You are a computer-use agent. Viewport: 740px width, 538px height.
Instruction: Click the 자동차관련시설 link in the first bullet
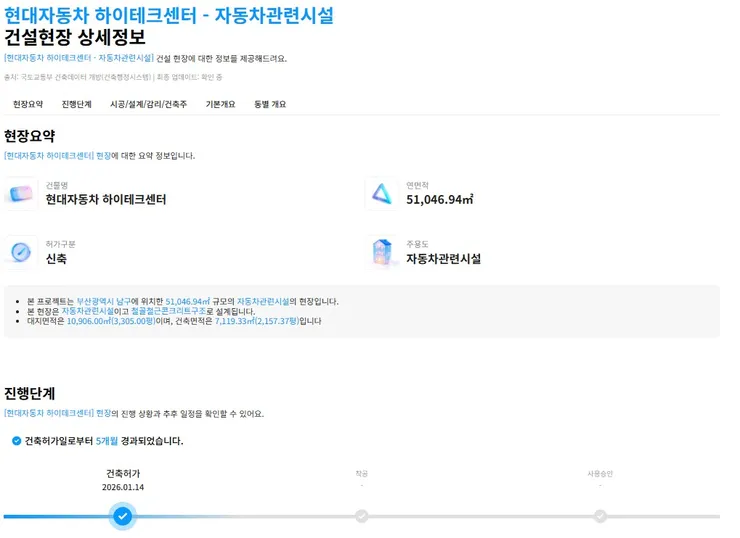(263, 301)
